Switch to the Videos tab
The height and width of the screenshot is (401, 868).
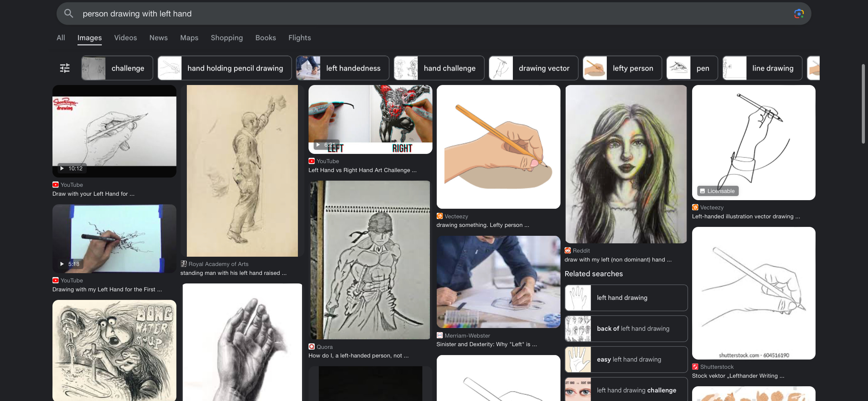click(x=125, y=38)
